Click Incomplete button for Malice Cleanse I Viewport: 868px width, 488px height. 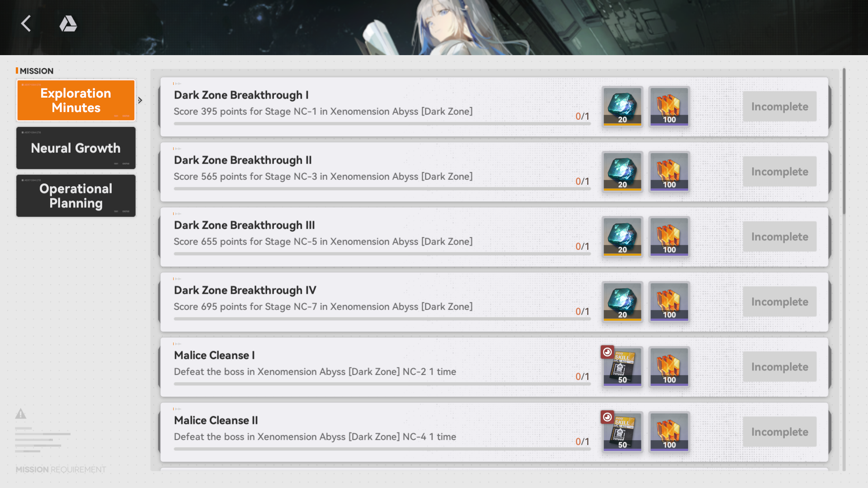(x=779, y=367)
